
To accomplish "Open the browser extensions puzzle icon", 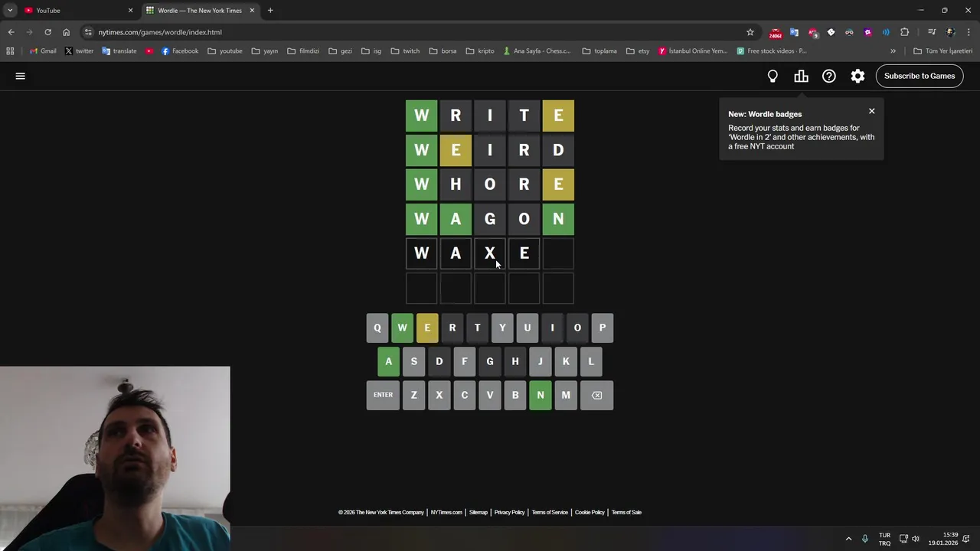I will click(x=905, y=32).
